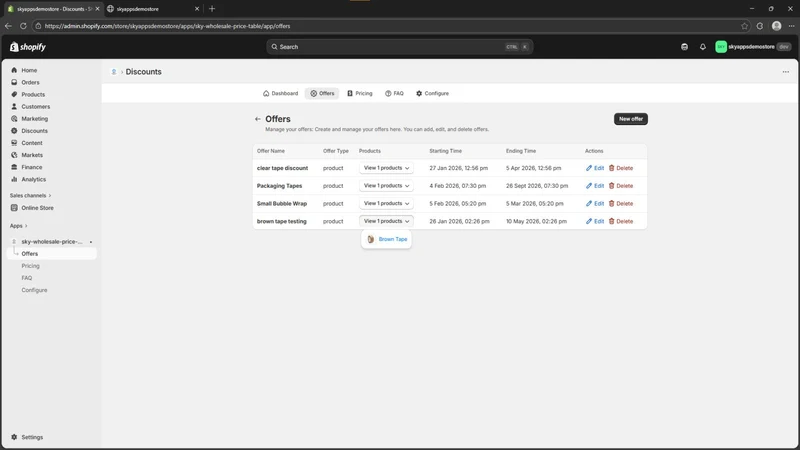
Task: Select Configure under the app in sidebar
Action: coord(34,290)
